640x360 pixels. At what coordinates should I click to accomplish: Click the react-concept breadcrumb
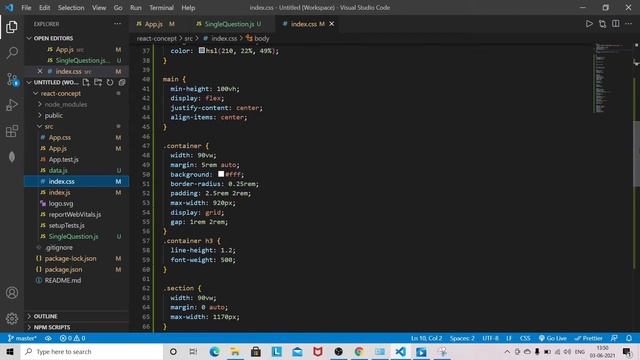[157, 38]
